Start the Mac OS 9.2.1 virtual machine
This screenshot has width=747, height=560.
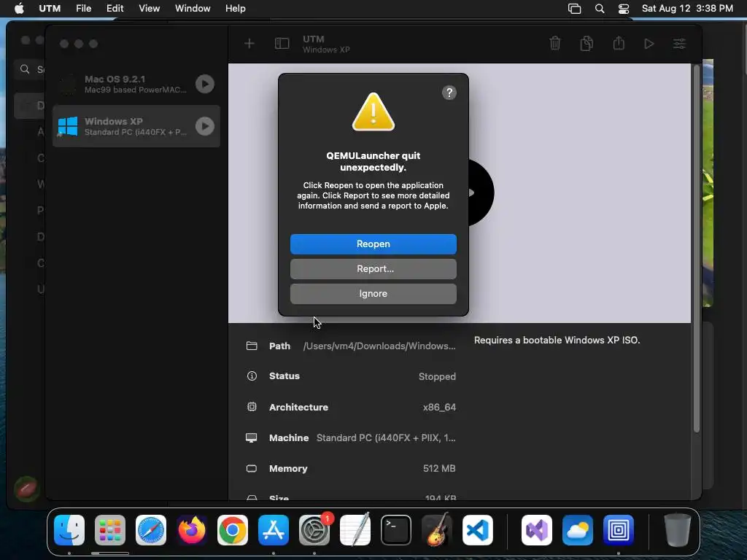tap(205, 84)
